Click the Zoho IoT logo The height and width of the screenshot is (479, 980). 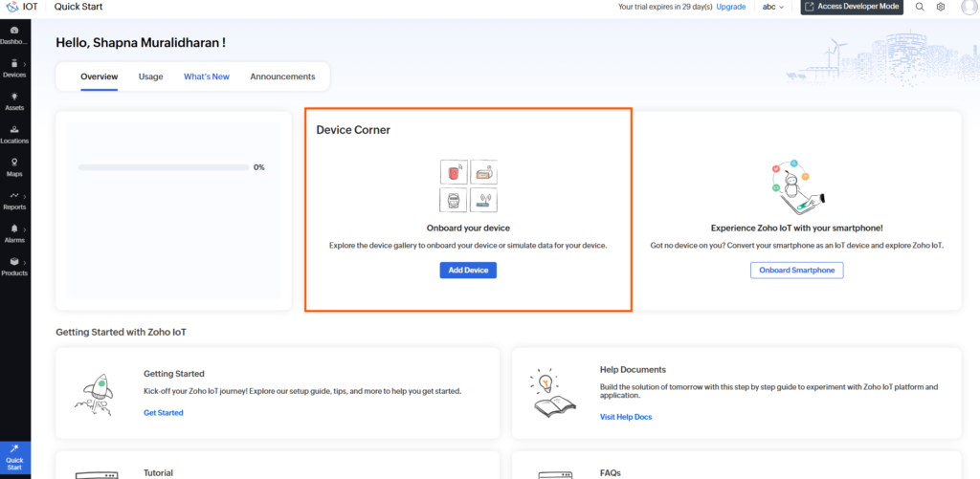[11, 7]
